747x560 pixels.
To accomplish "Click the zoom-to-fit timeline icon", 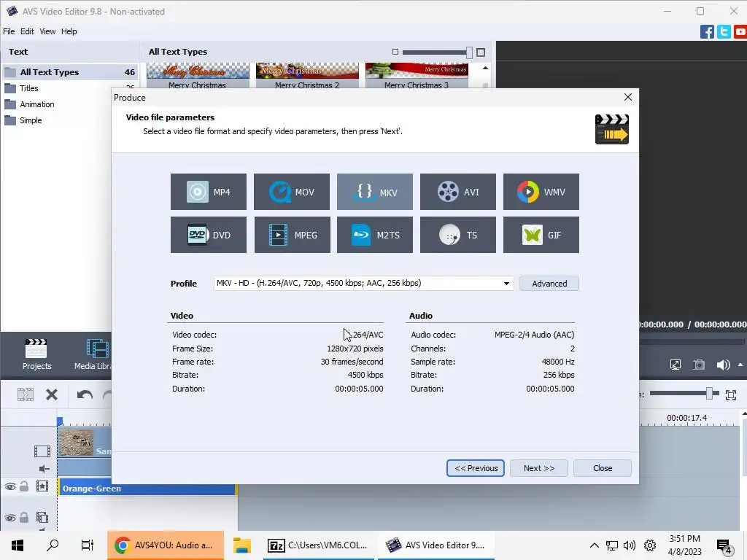I will point(731,394).
